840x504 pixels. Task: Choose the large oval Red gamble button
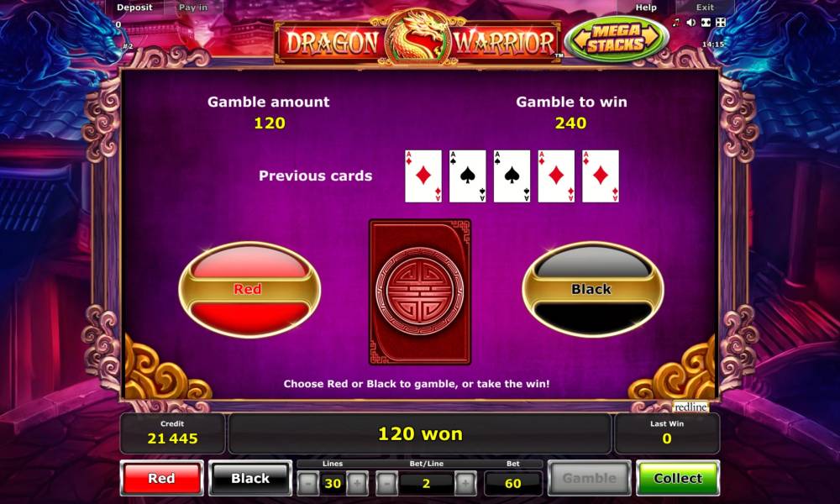click(x=249, y=289)
